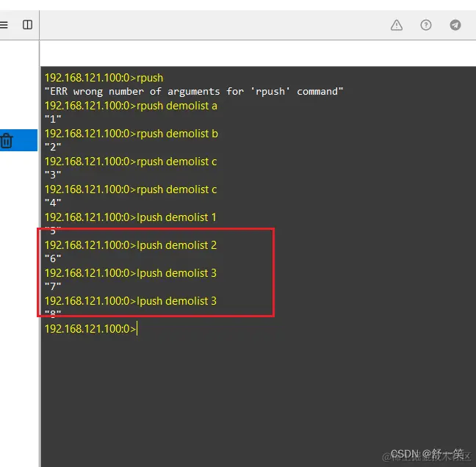This screenshot has height=467, width=476.
Task: Click the 'lpush demolist 2' command line
Action: pos(131,245)
